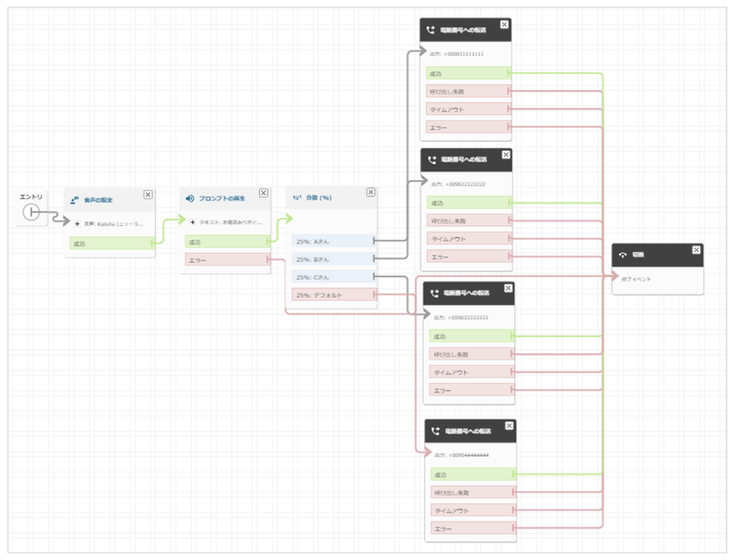This screenshot has width=735, height=560.
Task: Select 成功 in +009011111111 transfer block
Action: point(468,74)
